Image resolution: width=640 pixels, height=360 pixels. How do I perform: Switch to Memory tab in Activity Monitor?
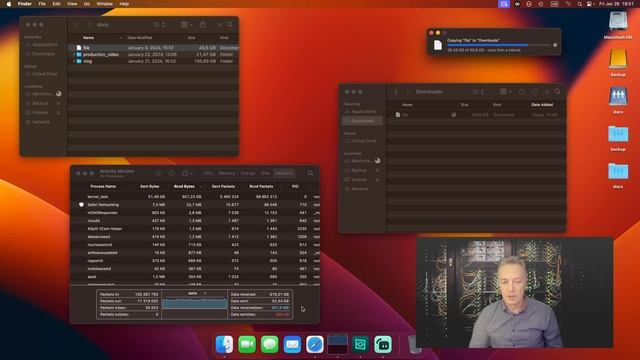tap(227, 173)
